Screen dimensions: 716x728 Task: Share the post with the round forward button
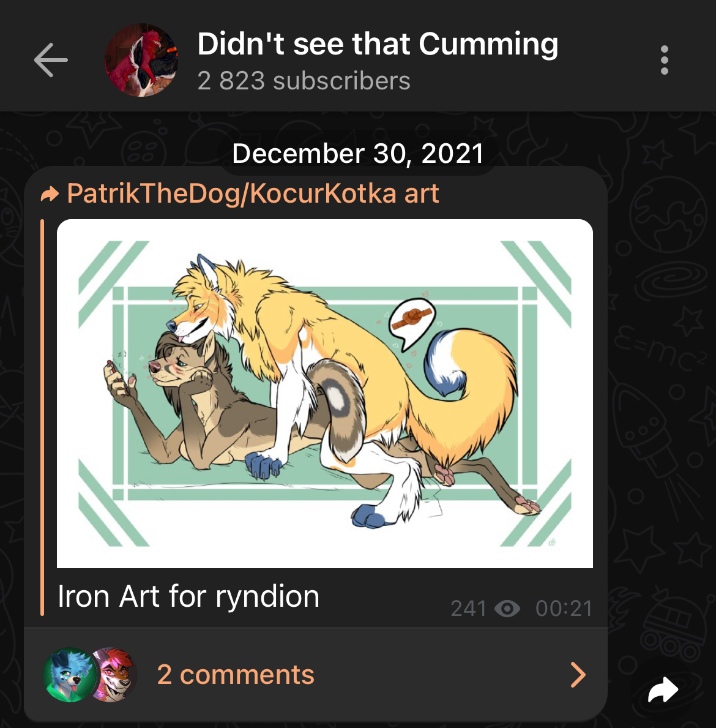pyautogui.click(x=663, y=690)
